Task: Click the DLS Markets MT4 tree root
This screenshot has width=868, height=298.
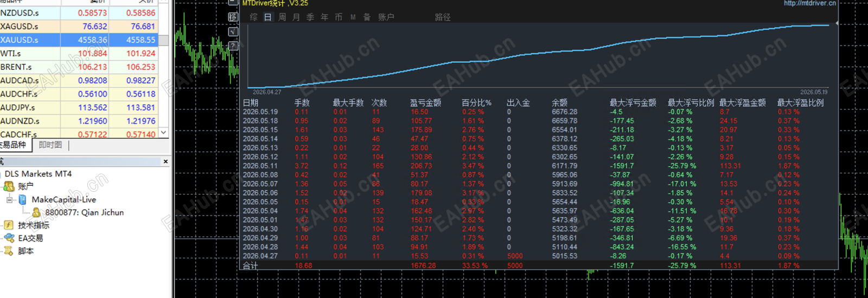Action: 38,174
